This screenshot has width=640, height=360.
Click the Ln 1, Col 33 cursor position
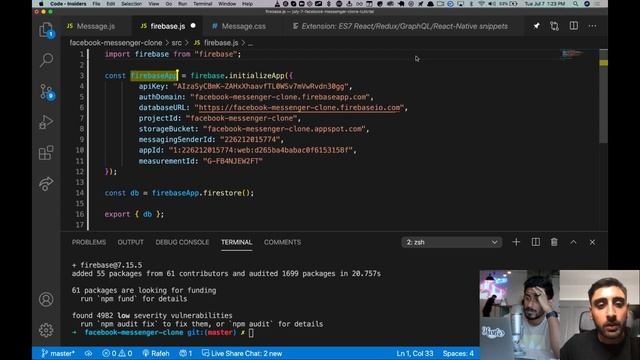click(x=415, y=353)
